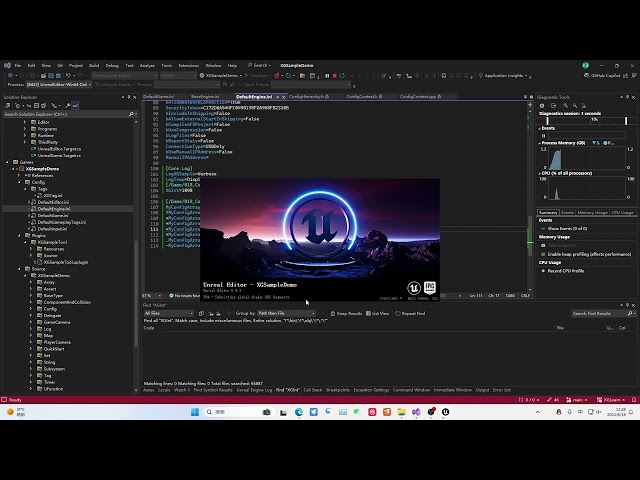This screenshot has width=640, height=480.
Task: Open the editor zoom percentage dropdown
Action: click(152, 296)
